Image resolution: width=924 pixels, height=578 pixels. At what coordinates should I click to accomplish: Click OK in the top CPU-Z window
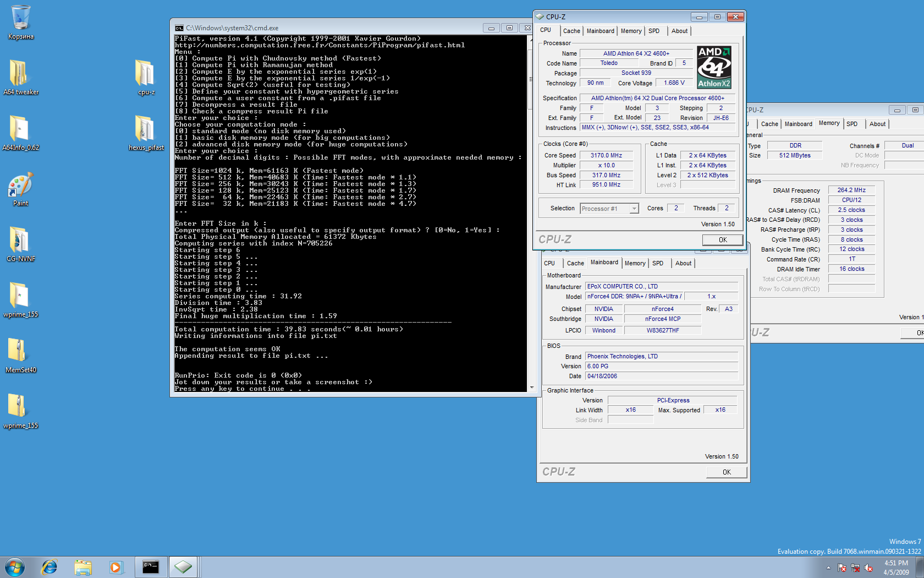click(x=723, y=240)
